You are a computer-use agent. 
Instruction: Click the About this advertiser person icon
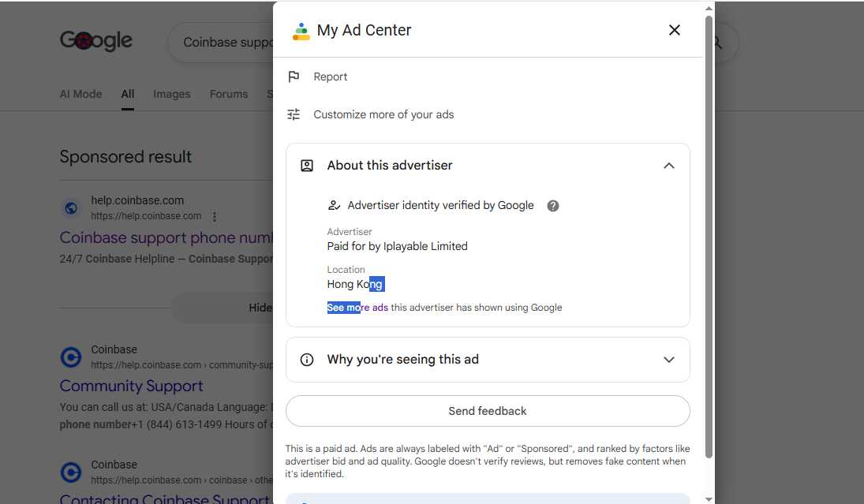click(x=307, y=166)
